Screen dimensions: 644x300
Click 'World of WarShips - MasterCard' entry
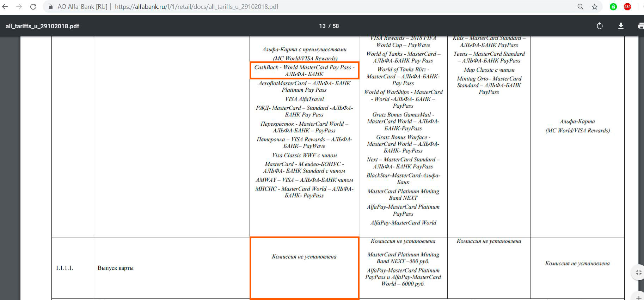point(403,92)
